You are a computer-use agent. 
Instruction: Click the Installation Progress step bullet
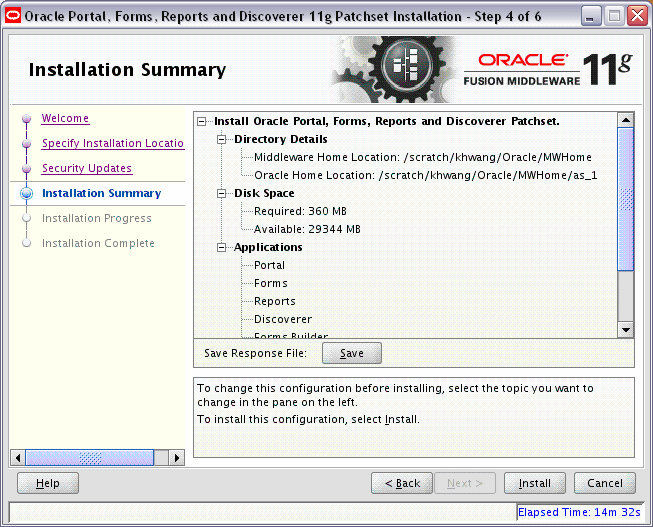tap(27, 218)
